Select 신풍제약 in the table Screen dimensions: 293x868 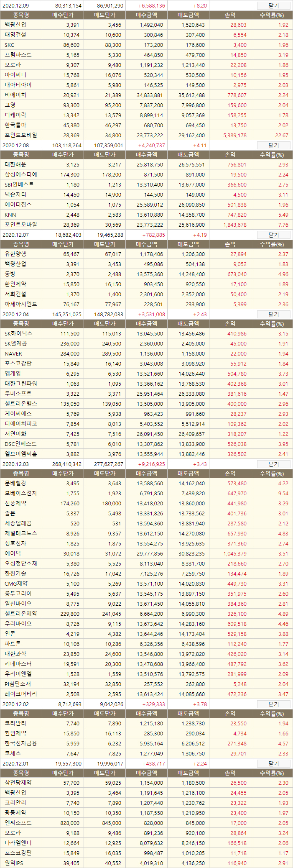(x=15, y=504)
